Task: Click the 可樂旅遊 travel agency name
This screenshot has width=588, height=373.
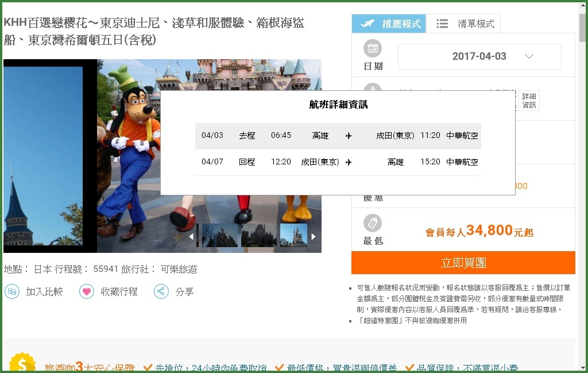Action: click(179, 269)
